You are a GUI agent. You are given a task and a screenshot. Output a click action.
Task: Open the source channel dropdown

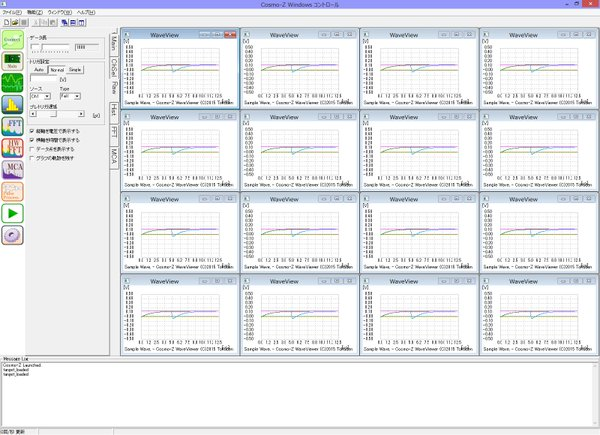coord(38,96)
